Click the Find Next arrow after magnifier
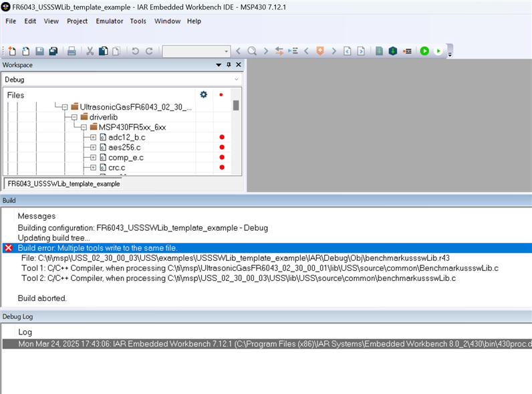The height and width of the screenshot is (394, 532). (265, 51)
